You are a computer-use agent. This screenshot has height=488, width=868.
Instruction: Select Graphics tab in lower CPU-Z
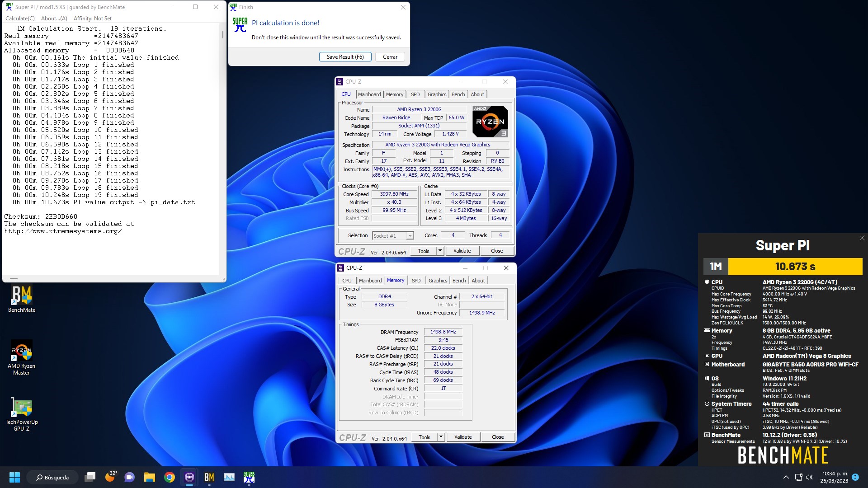pyautogui.click(x=438, y=281)
